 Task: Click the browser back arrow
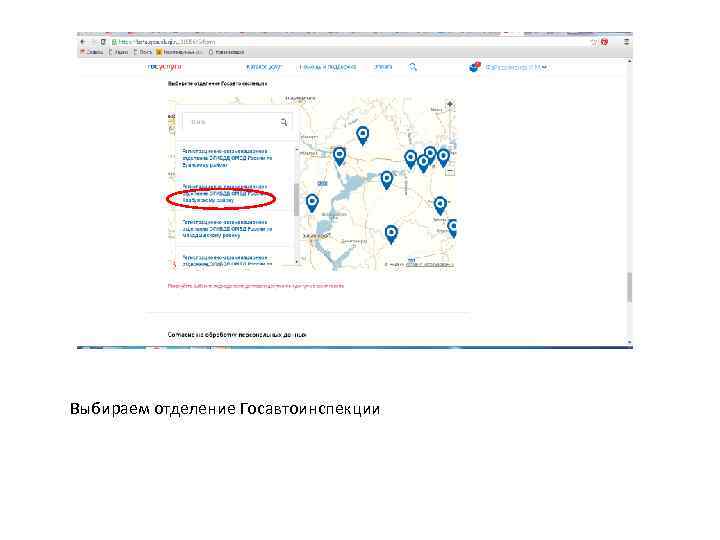pyautogui.click(x=83, y=42)
